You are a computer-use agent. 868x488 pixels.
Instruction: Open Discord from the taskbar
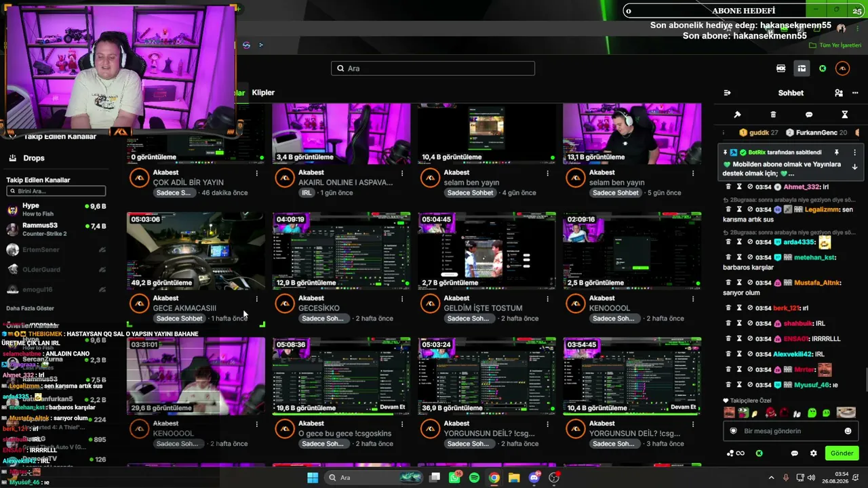(534, 478)
